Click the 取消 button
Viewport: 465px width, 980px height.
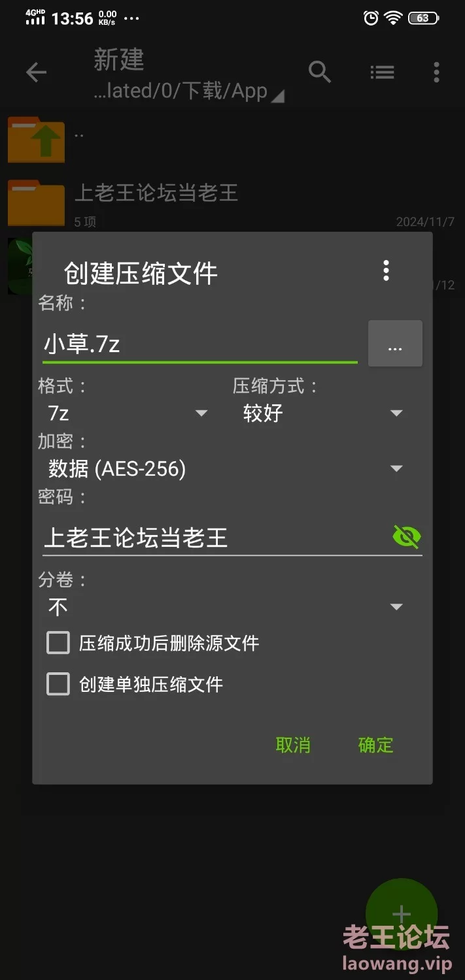293,745
